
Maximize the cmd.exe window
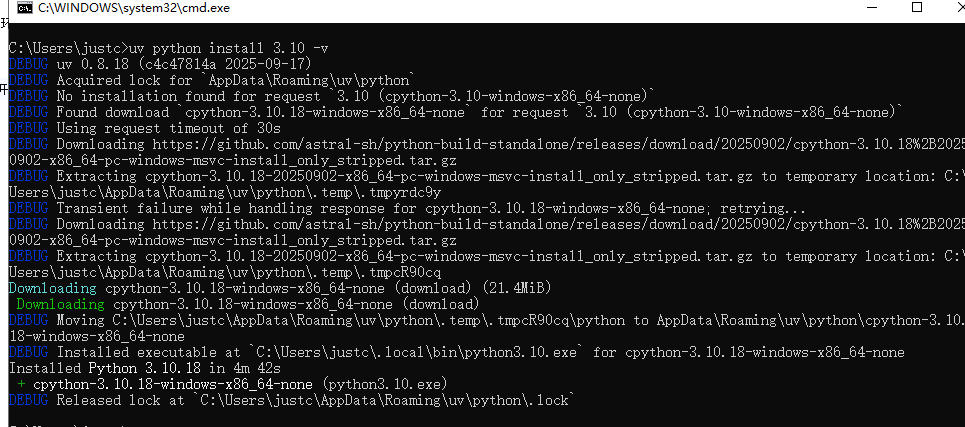[x=917, y=8]
